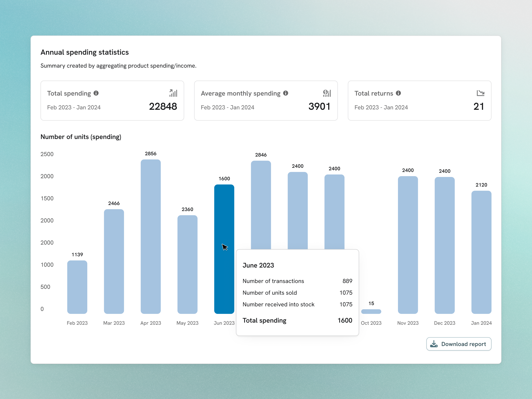Click the coin stack statistics icon
This screenshot has height=399, width=532.
click(328, 93)
